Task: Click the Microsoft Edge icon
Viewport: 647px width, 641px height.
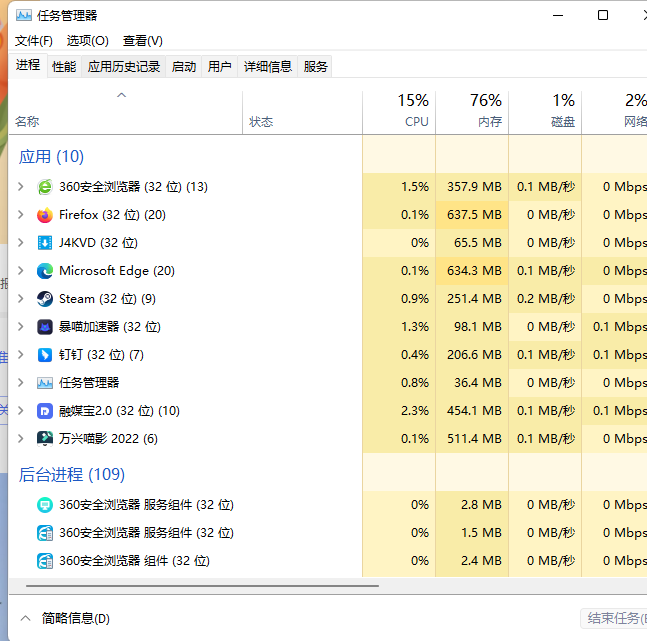Action: (x=45, y=271)
